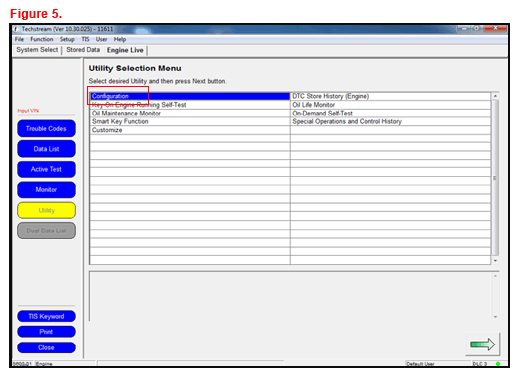The image size is (519, 377).
Task: Click the Techstream title bar app icon
Action: point(16,29)
